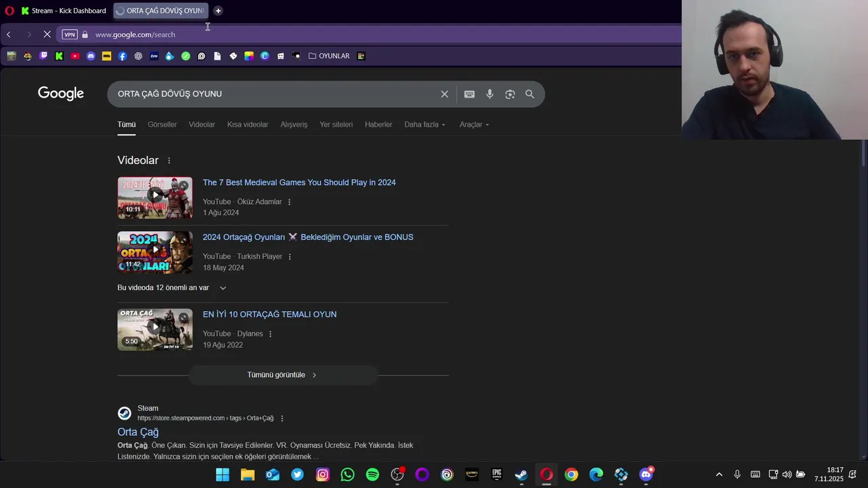Open options for Dylanes video
Screen dimensions: 868x488
pos(271,334)
